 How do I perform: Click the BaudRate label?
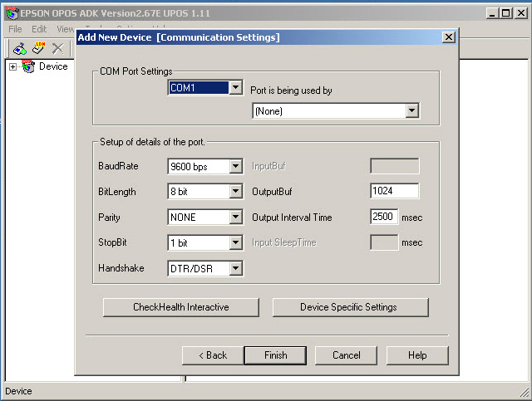click(x=118, y=166)
